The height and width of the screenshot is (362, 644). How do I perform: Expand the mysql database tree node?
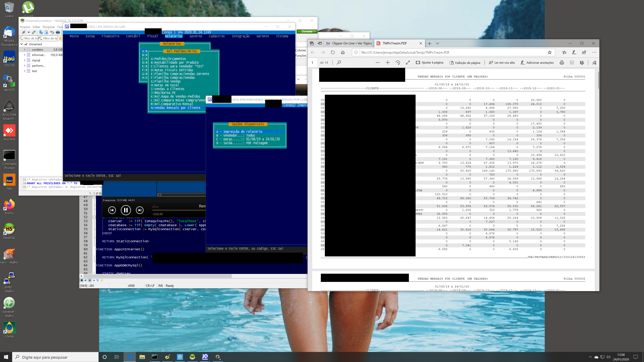tap(24, 60)
